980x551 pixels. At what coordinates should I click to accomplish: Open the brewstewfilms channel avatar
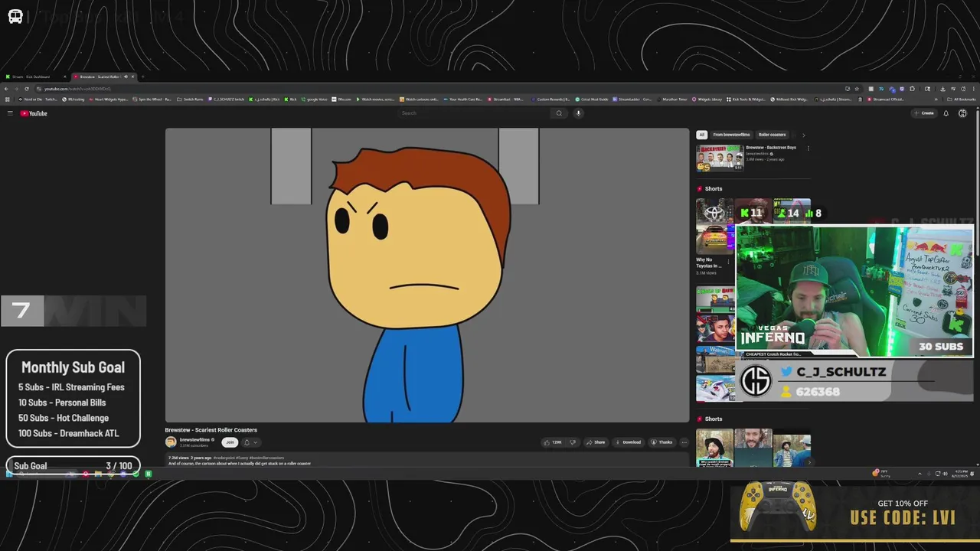(171, 442)
